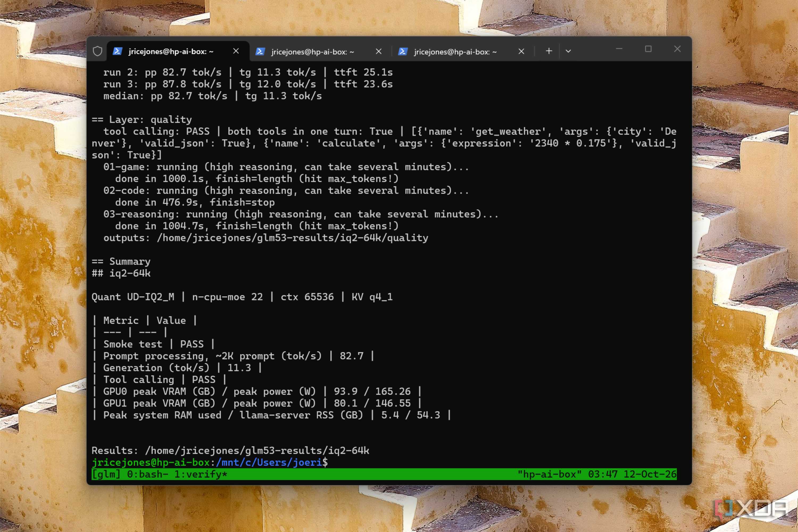Click the Peak system RAM used row

pos(272,415)
